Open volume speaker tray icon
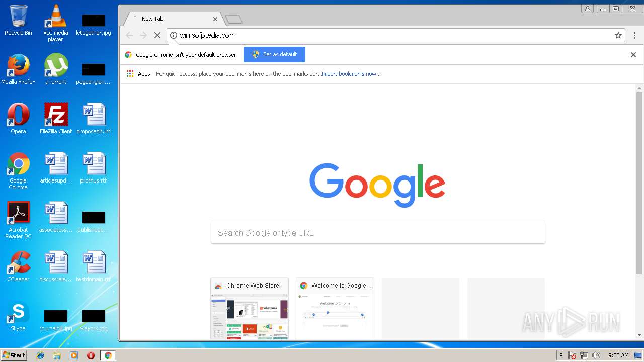Viewport: 644px width, 362px height. 596,355
